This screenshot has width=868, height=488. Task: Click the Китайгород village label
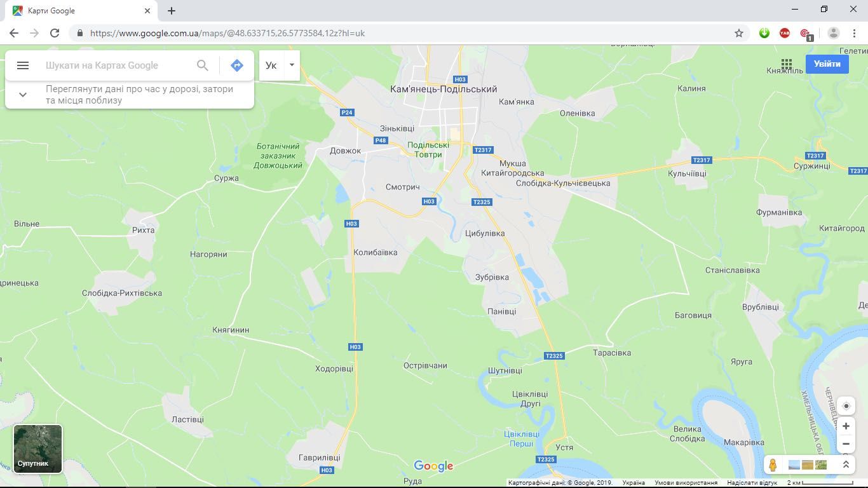(x=842, y=228)
